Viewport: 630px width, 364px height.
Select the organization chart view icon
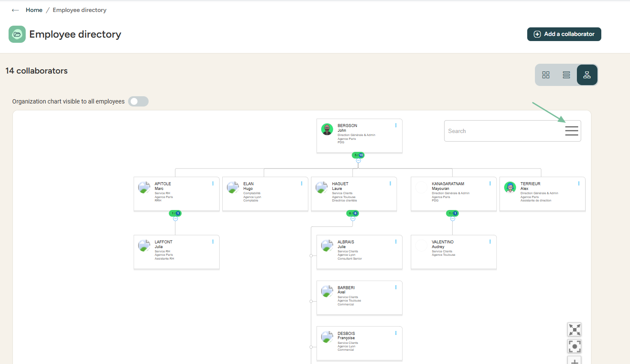coord(587,75)
